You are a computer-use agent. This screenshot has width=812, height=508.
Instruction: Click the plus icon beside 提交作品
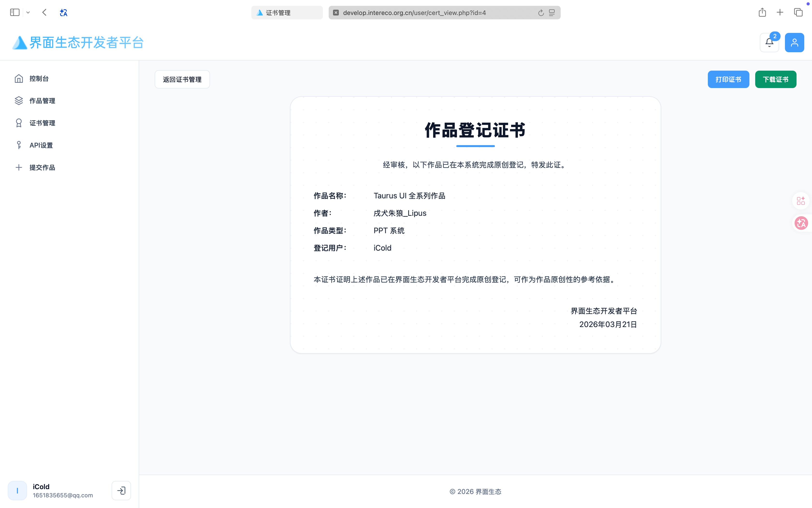pyautogui.click(x=19, y=167)
